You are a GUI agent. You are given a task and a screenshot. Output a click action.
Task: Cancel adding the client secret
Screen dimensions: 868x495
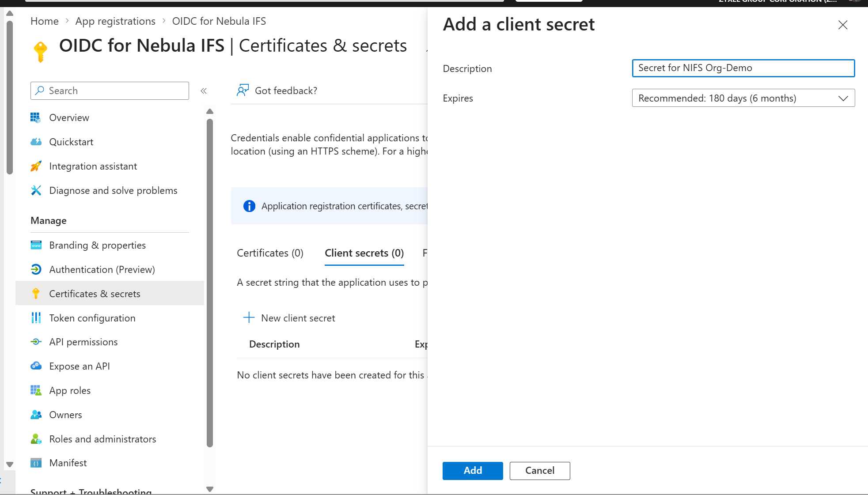coord(540,471)
